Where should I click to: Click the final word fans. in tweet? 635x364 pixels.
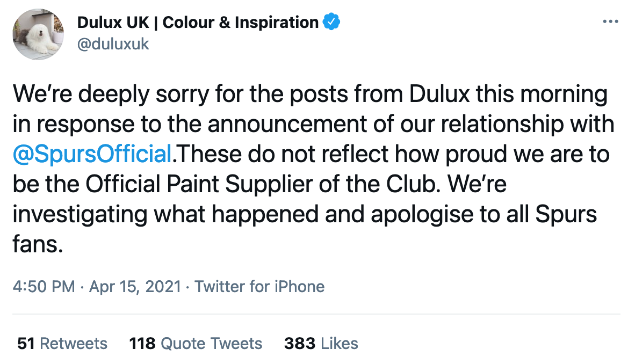(38, 245)
